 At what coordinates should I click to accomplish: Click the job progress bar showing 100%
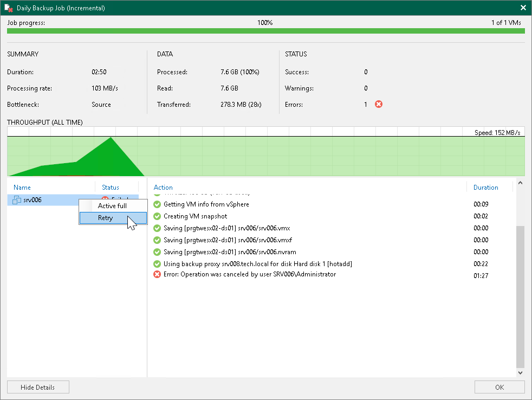(265, 31)
